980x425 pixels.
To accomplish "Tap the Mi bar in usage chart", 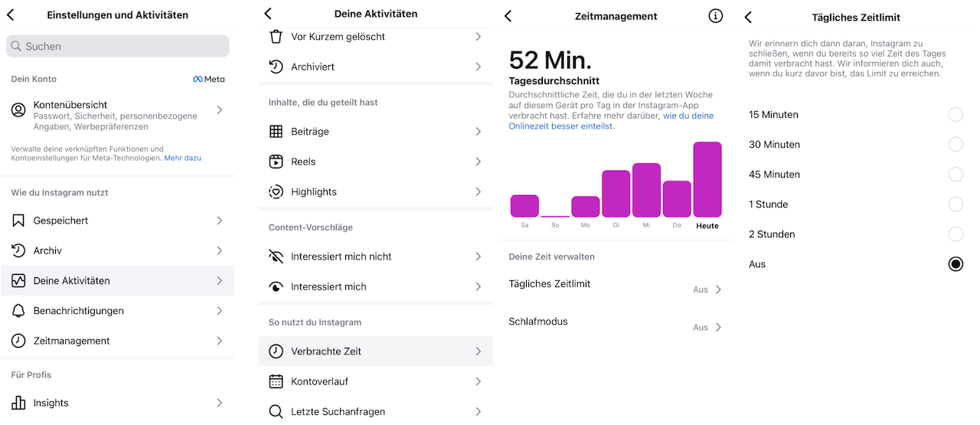I will point(646,191).
